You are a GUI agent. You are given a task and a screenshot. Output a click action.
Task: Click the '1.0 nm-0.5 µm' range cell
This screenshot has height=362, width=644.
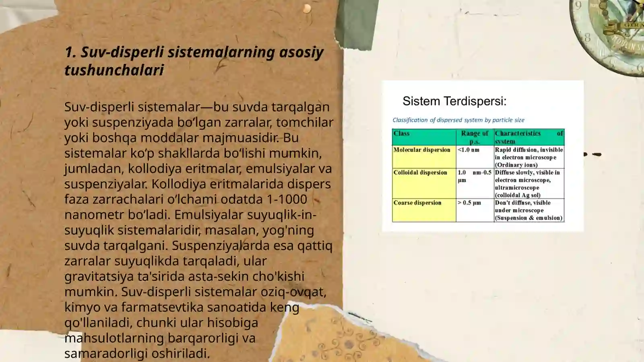tap(475, 183)
